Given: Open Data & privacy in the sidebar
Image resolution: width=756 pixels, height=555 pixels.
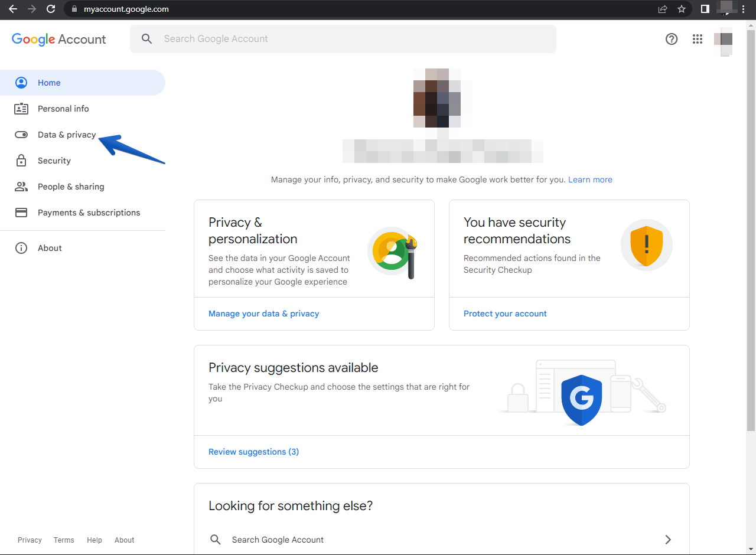Looking at the screenshot, I should (x=67, y=135).
